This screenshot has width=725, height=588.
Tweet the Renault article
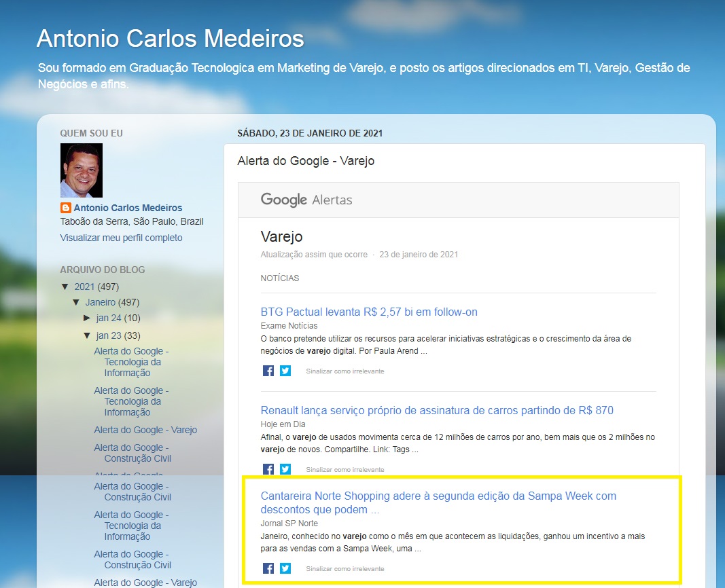click(285, 469)
